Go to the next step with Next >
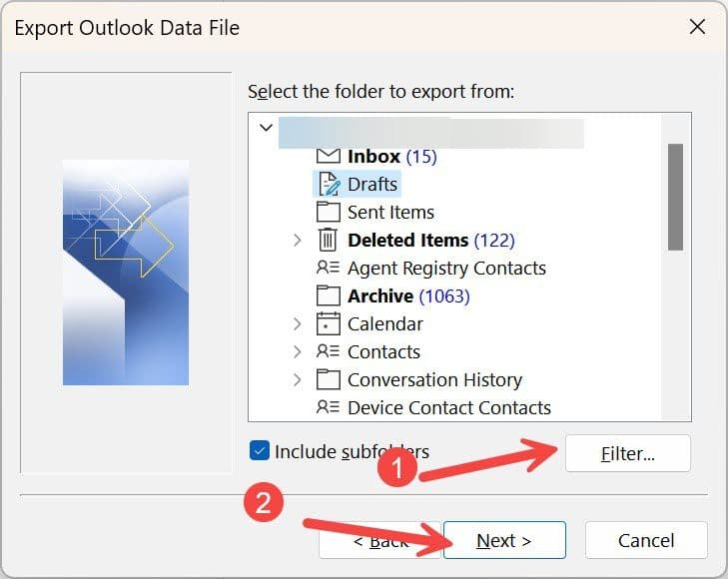728x579 pixels. 504,540
